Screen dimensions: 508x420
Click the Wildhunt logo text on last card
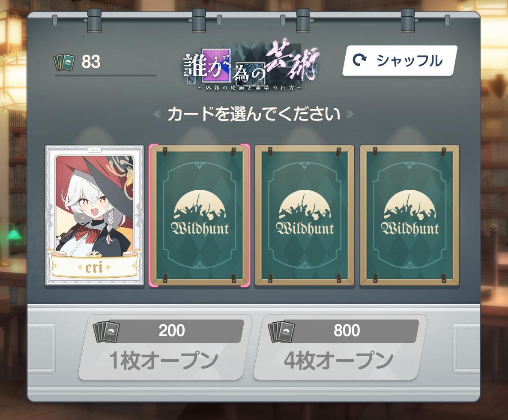coord(410,228)
